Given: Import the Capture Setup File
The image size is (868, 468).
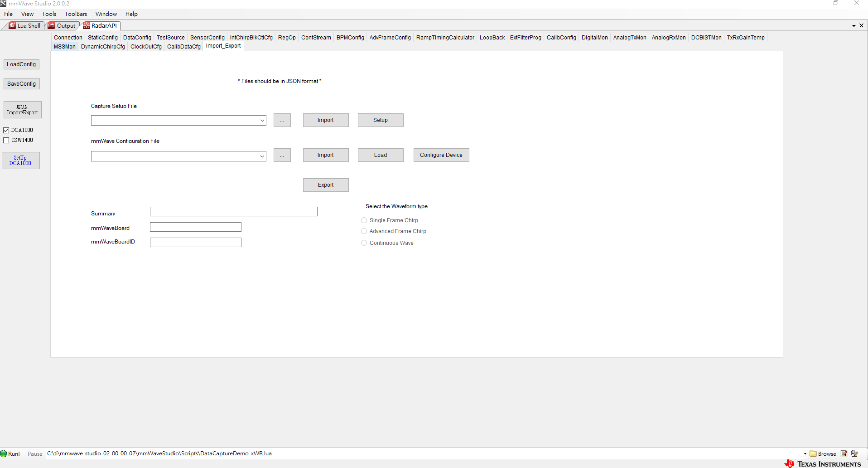Looking at the screenshot, I should [x=326, y=120].
